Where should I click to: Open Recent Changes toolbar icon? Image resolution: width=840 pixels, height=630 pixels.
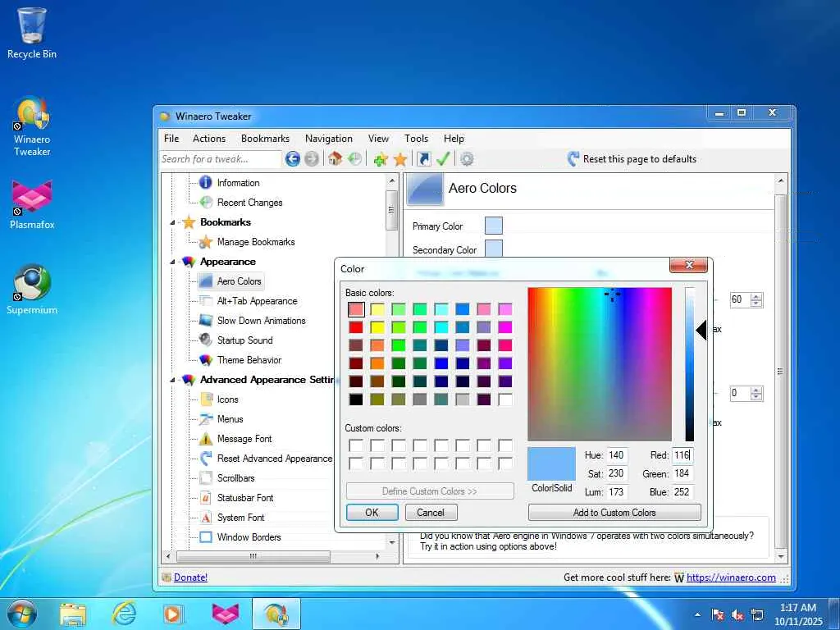pyautogui.click(x=354, y=158)
